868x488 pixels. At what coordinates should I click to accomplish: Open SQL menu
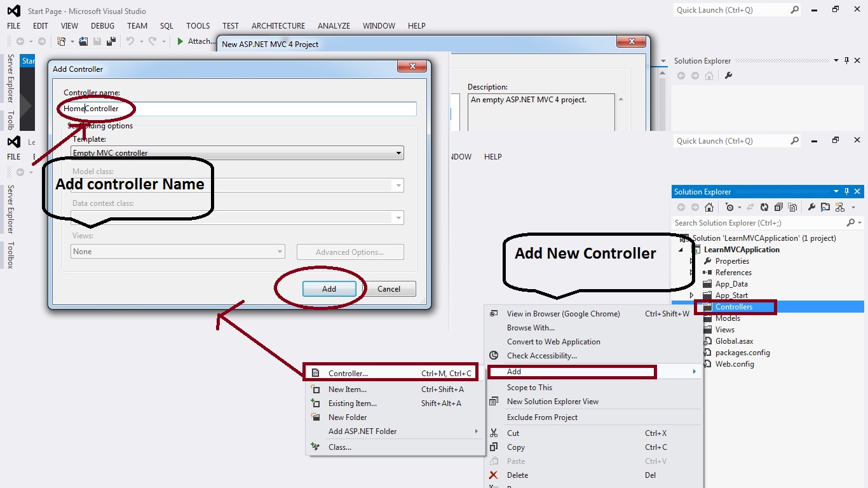tap(167, 26)
